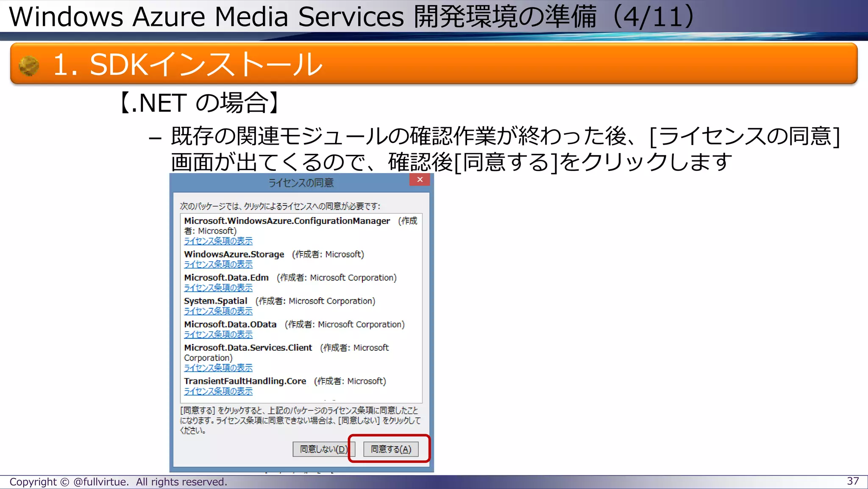Open license terms link under System.Spatial
Image resolution: width=868 pixels, height=489 pixels.
tap(218, 311)
